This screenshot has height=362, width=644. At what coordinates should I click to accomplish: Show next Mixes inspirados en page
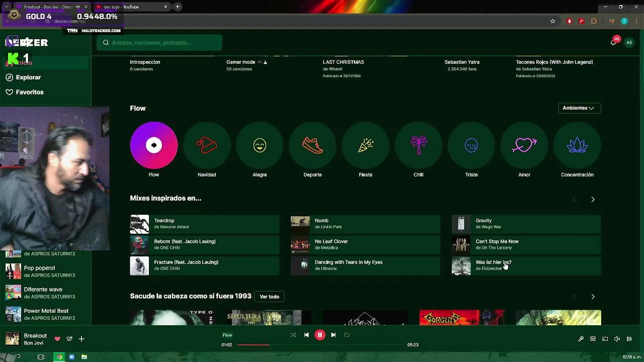tap(593, 200)
